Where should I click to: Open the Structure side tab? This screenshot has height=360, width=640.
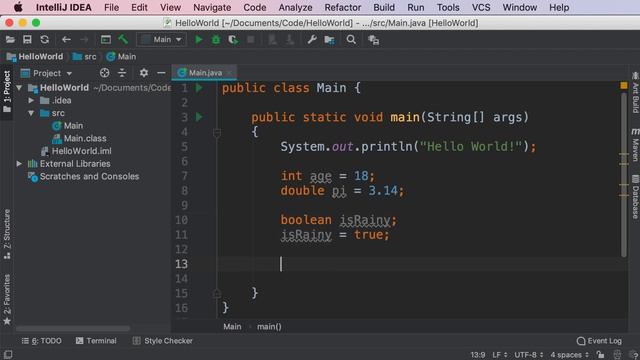click(x=7, y=234)
